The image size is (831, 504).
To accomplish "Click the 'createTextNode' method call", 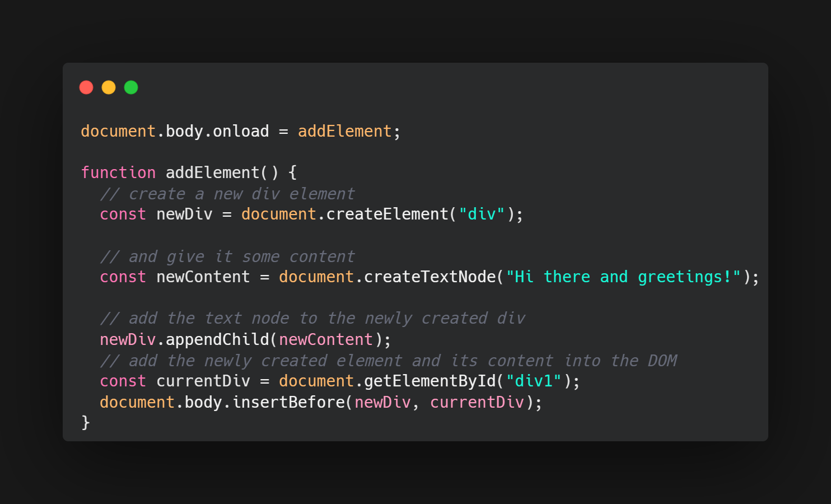I will [429, 277].
